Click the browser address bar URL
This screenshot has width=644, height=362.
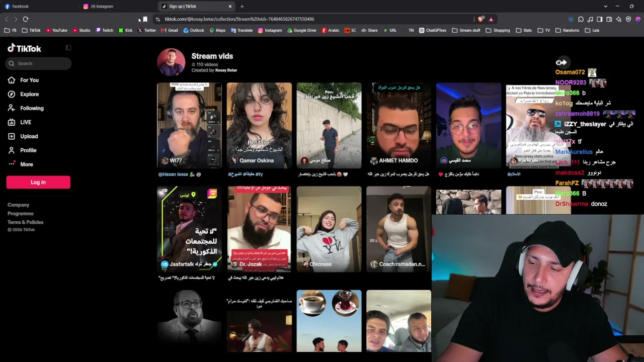(x=239, y=19)
